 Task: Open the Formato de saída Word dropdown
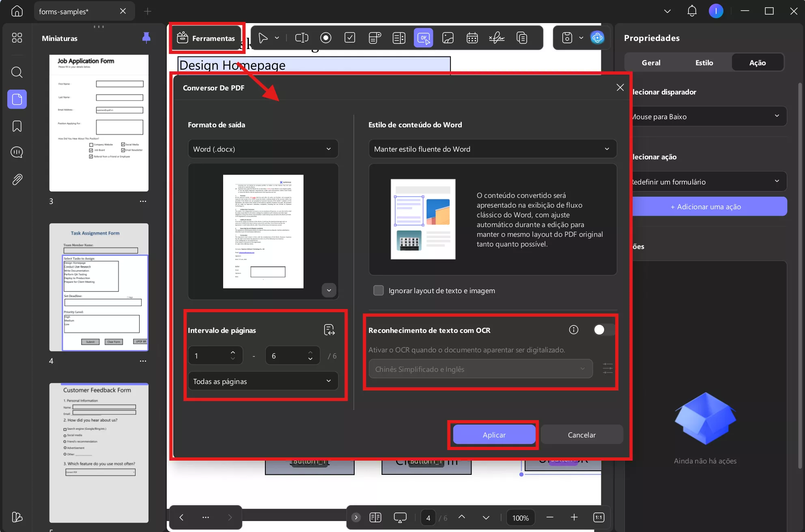(263, 149)
